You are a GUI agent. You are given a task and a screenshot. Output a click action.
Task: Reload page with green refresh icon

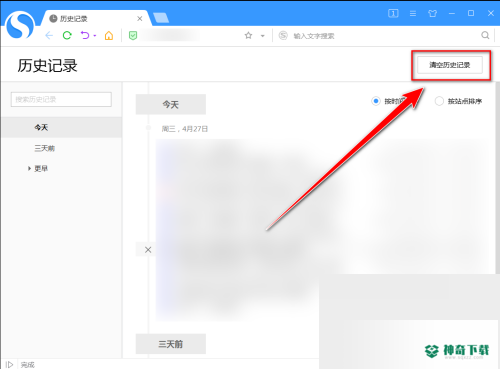pos(67,35)
